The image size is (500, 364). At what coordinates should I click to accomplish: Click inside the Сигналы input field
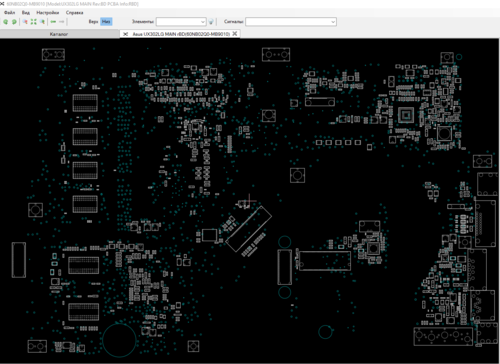[288, 22]
